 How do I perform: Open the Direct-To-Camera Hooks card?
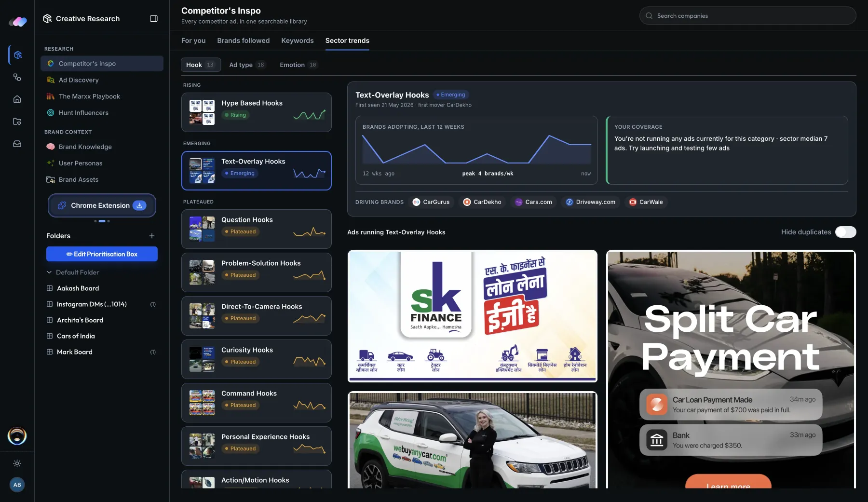257,316
